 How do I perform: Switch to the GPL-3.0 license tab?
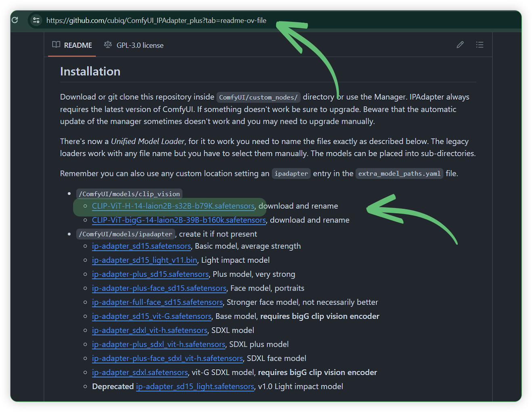(x=134, y=45)
